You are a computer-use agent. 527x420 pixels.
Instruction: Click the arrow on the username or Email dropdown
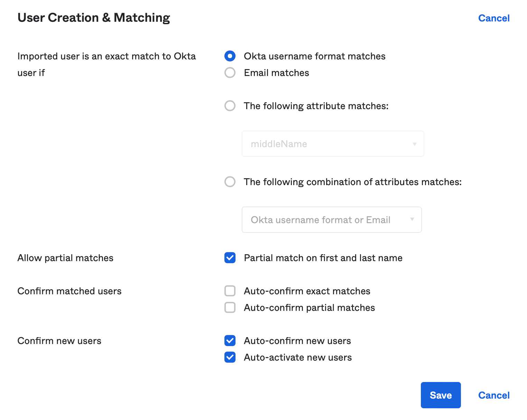click(412, 219)
